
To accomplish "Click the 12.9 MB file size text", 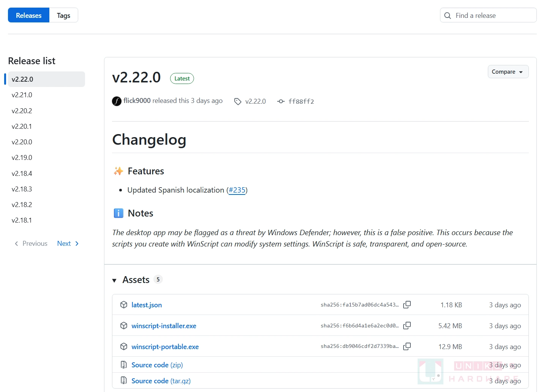I will (x=450, y=346).
